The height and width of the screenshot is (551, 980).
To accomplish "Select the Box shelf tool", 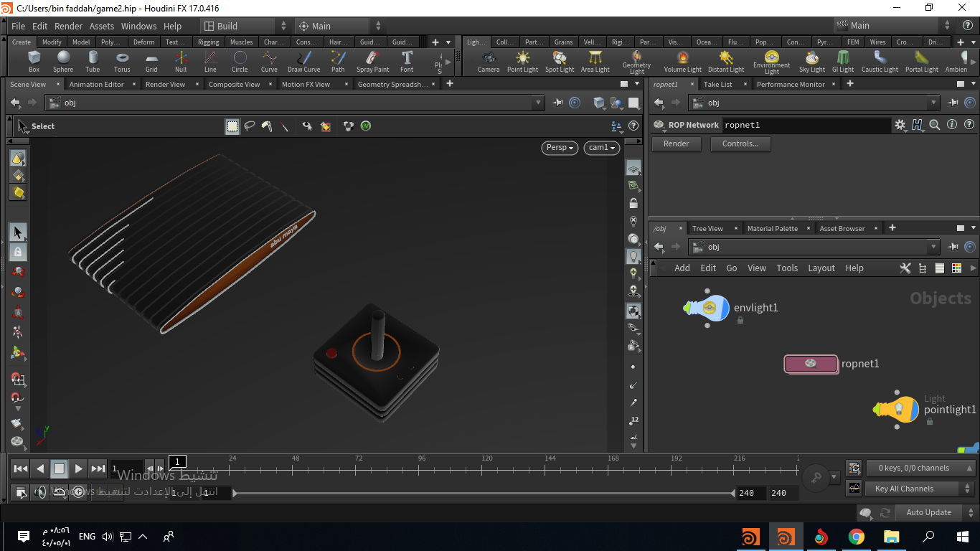I will coord(34,62).
